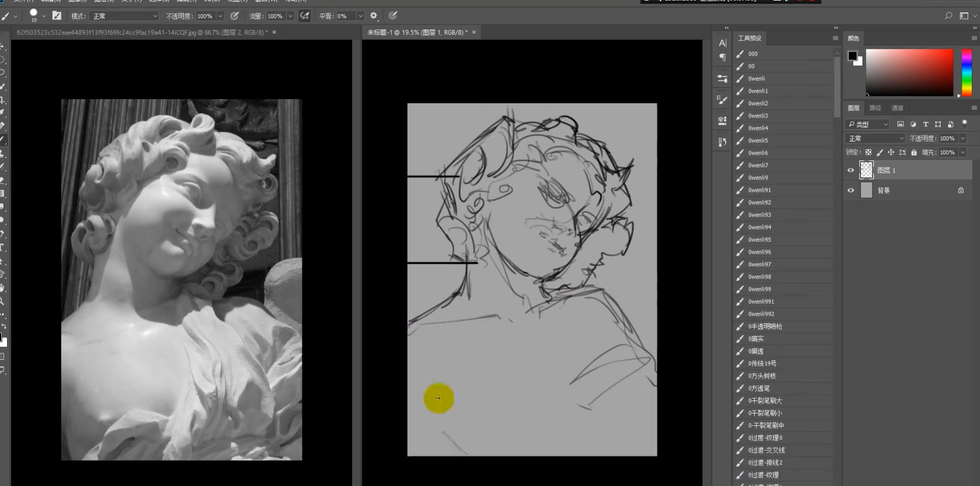Viewport: 980px width, 486px height.
Task: Click the rainbow hue slider strip
Action: point(966,72)
